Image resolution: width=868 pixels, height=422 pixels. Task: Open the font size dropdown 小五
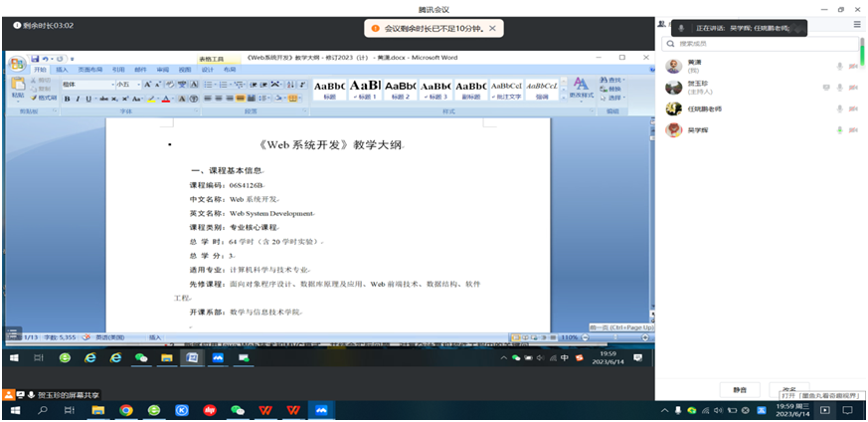coord(128,85)
